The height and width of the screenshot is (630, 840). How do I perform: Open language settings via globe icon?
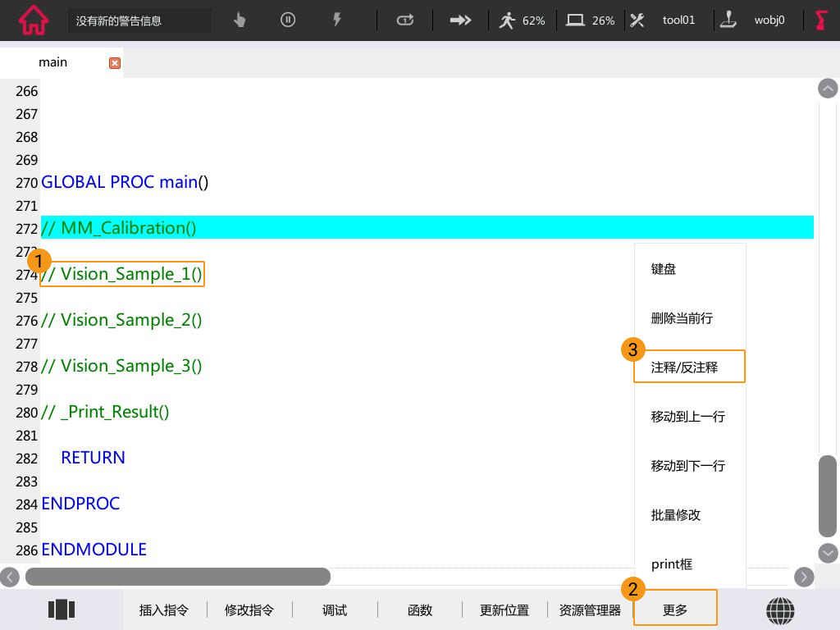pos(780,610)
